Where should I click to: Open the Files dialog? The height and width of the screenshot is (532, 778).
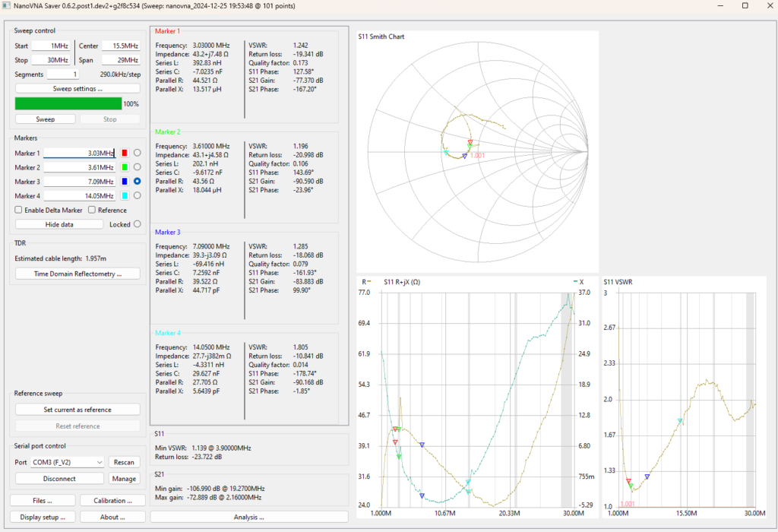(43, 501)
